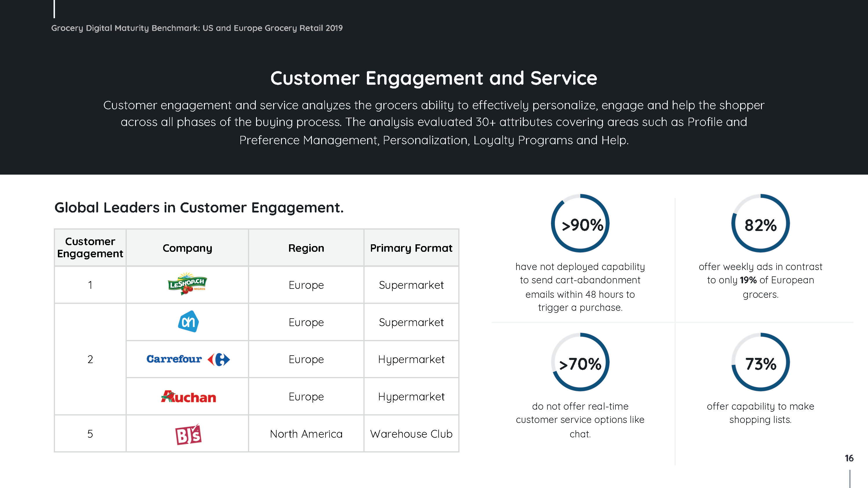Image resolution: width=868 pixels, height=488 pixels.
Task: Click the LeShop.ch Migros logo
Action: coord(187,284)
